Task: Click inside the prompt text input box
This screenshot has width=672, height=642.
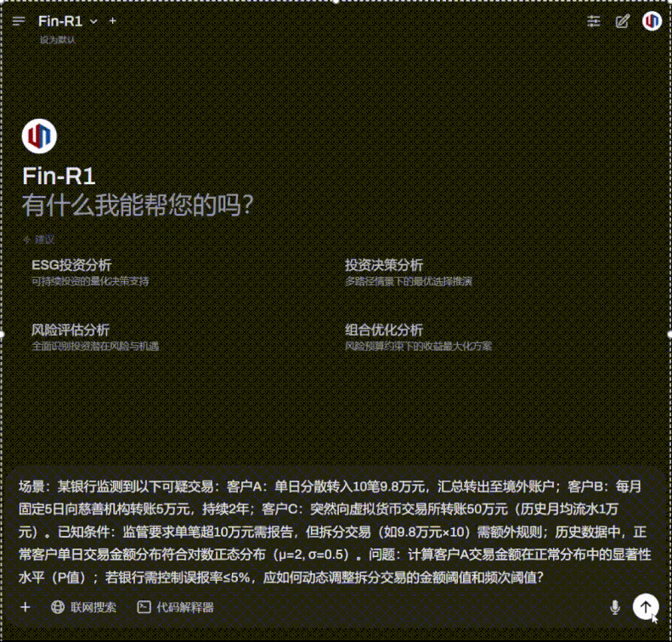Action: click(x=335, y=532)
